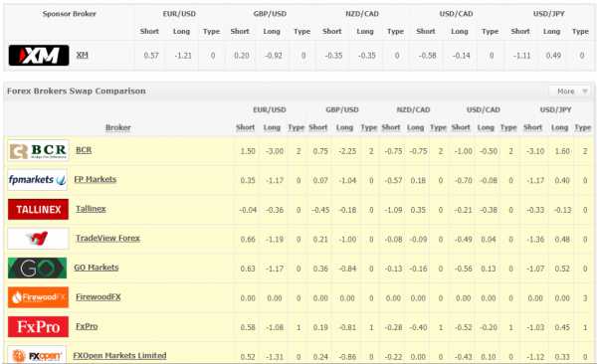This screenshot has height=364, width=597.
Task: Sort comparison table by USD/CAD Type
Action: [x=508, y=127]
